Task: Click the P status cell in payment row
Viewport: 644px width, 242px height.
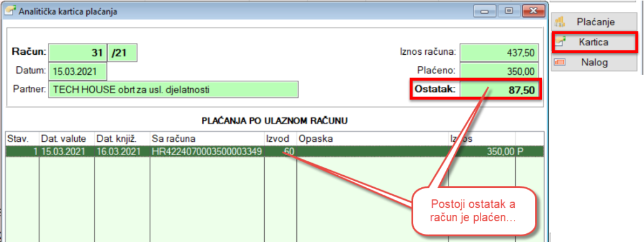Action: [x=530, y=151]
